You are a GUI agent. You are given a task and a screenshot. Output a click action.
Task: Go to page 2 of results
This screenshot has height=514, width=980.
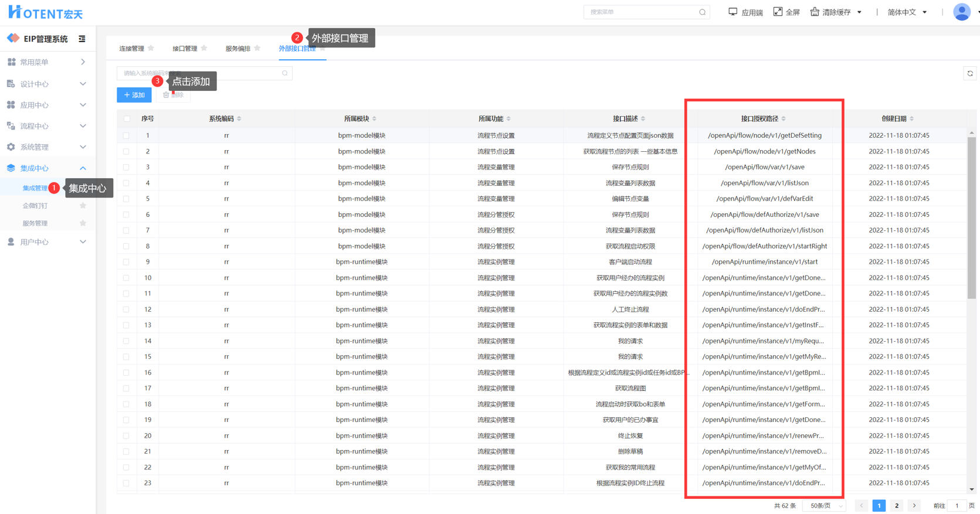coord(896,506)
